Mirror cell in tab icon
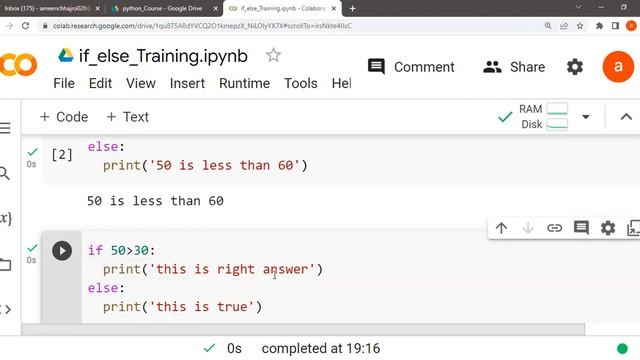 point(633,228)
